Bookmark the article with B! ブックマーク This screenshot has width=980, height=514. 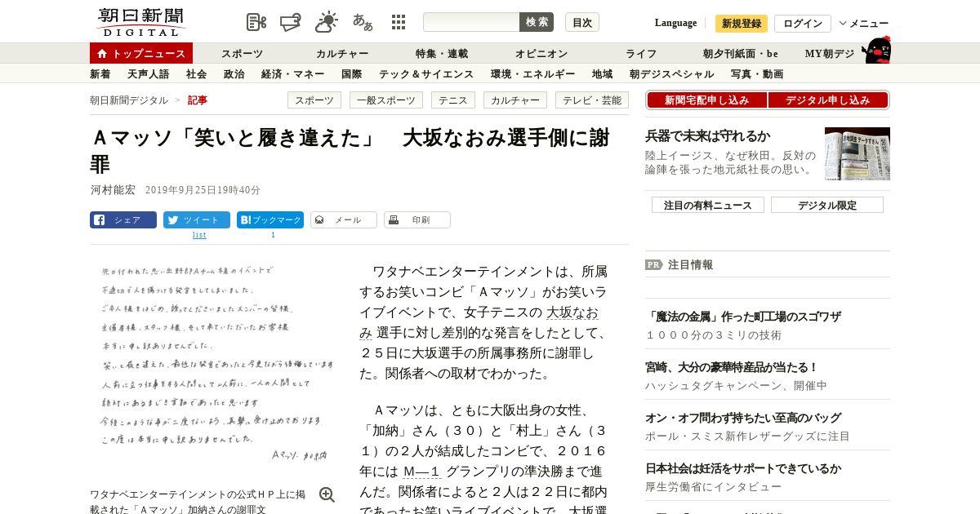(x=270, y=219)
